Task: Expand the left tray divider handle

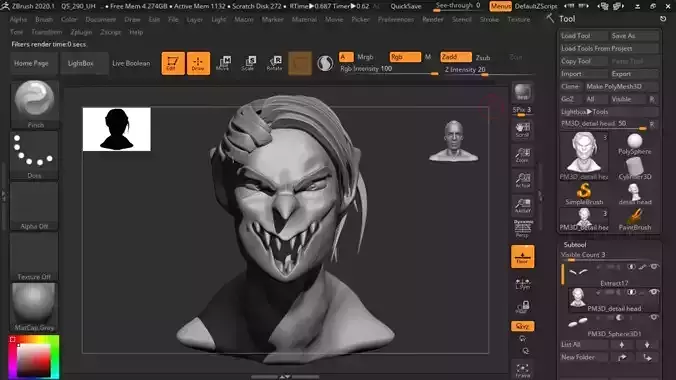Action: [x=3, y=197]
